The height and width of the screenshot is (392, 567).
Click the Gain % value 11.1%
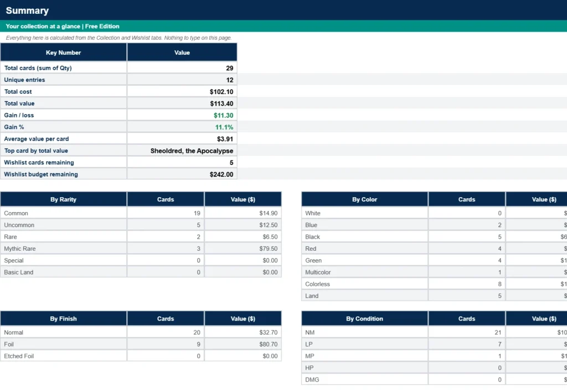[x=182, y=127]
